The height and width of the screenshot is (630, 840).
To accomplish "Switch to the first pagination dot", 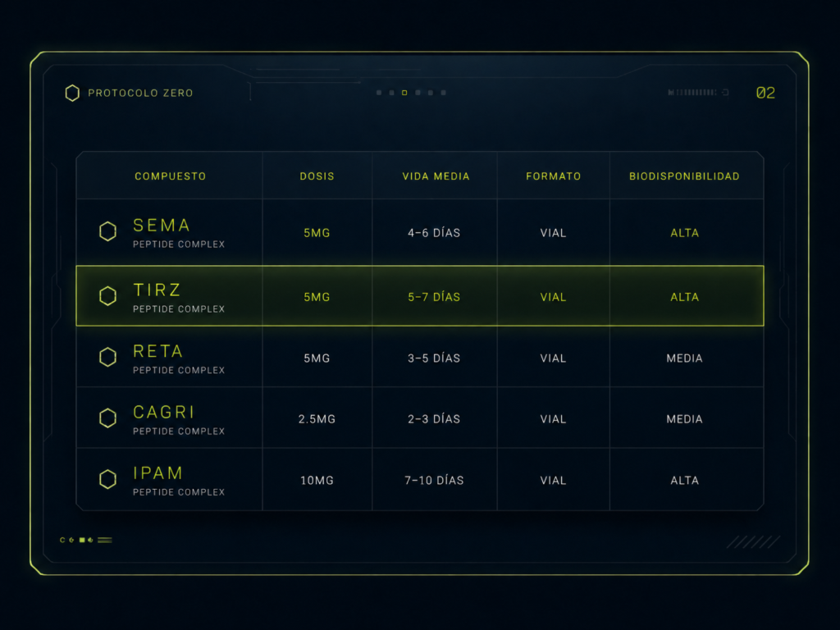I will click(x=379, y=93).
